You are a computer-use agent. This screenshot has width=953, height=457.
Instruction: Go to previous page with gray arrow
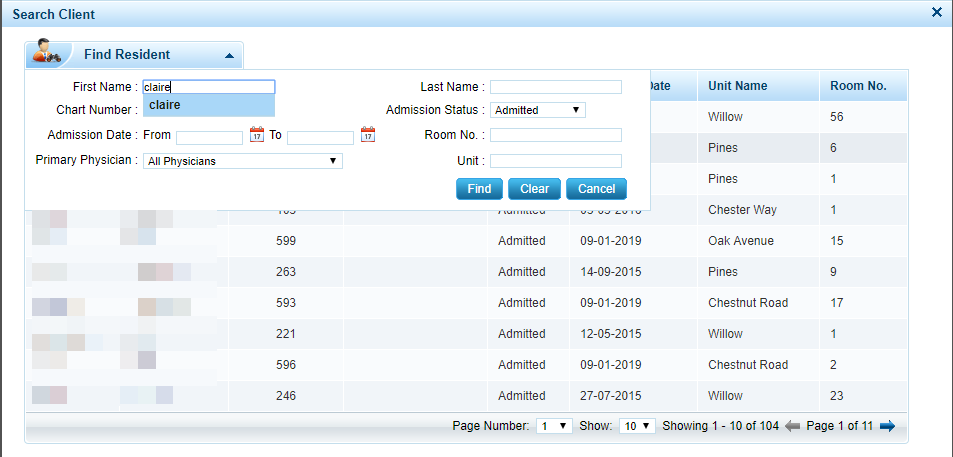coord(793,426)
